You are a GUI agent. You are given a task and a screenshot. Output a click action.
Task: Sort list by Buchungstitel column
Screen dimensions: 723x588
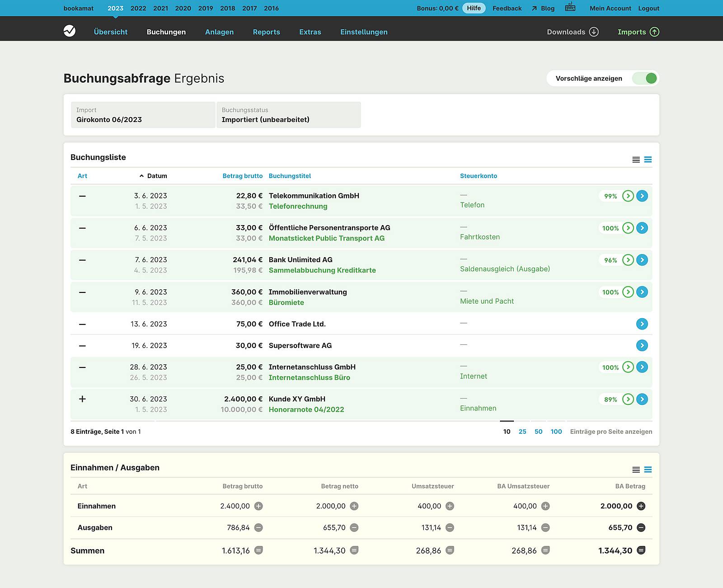[x=290, y=176]
